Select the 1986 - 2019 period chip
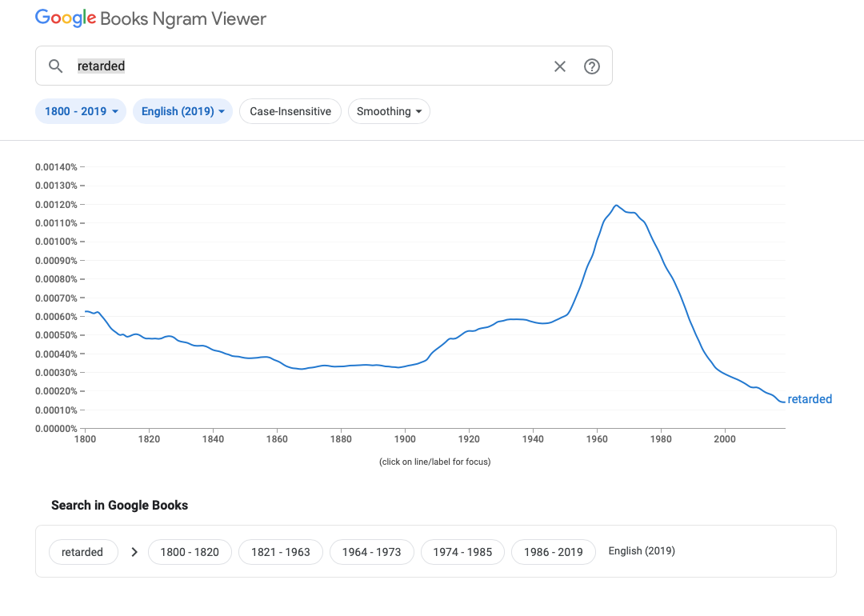The image size is (864, 616). pos(554,552)
